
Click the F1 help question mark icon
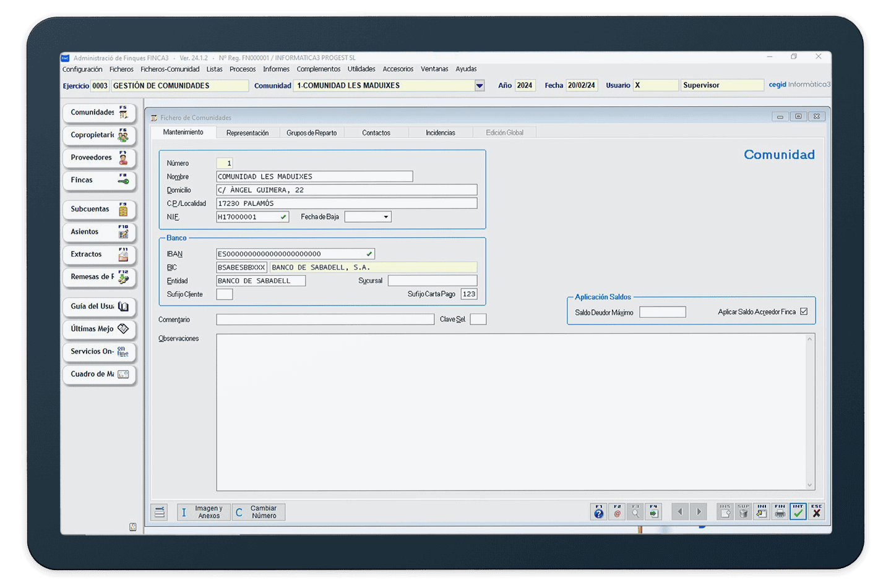tap(598, 511)
